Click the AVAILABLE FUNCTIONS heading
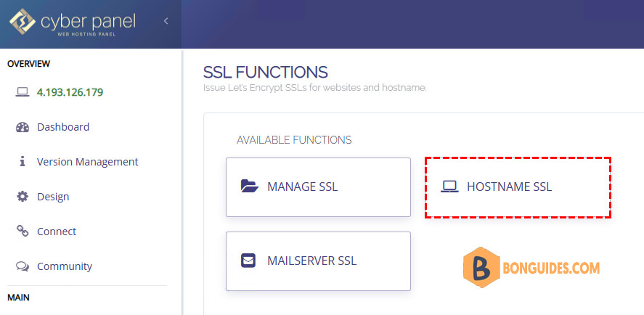 click(294, 140)
